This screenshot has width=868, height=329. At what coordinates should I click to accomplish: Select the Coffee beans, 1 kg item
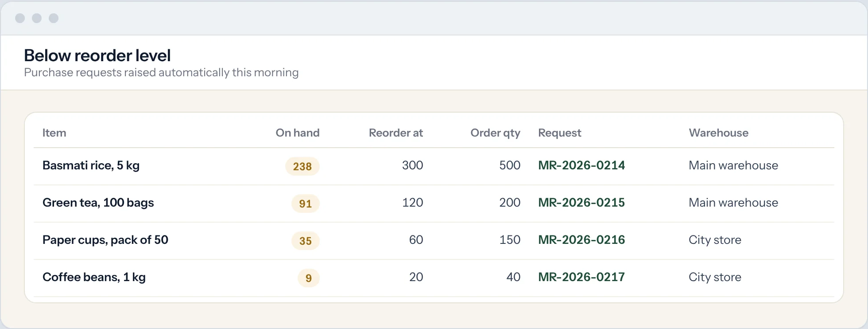[x=94, y=278]
